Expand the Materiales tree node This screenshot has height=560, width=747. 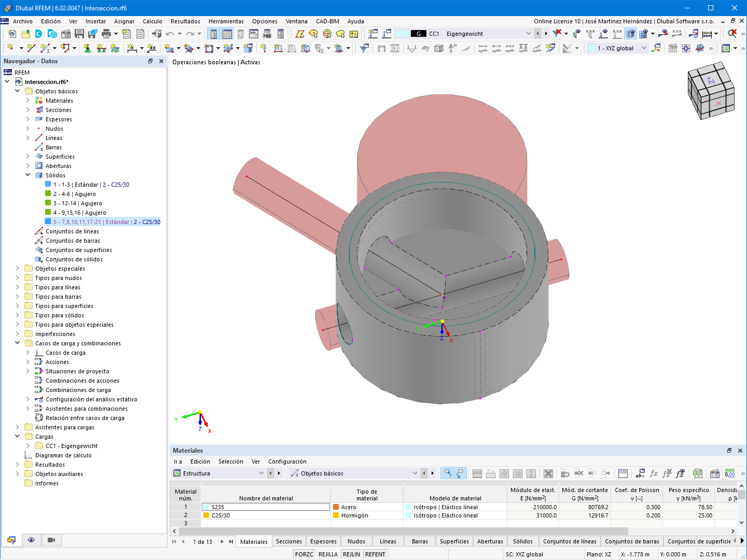[x=28, y=101]
